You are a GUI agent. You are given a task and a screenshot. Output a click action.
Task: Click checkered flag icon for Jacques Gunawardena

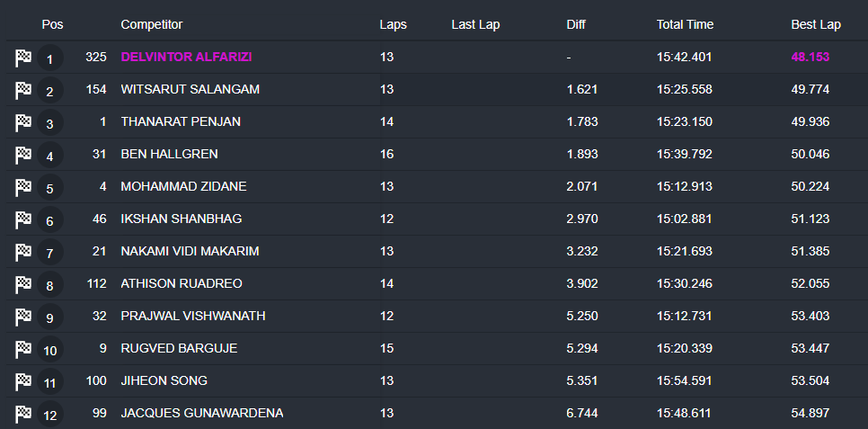pos(23,414)
